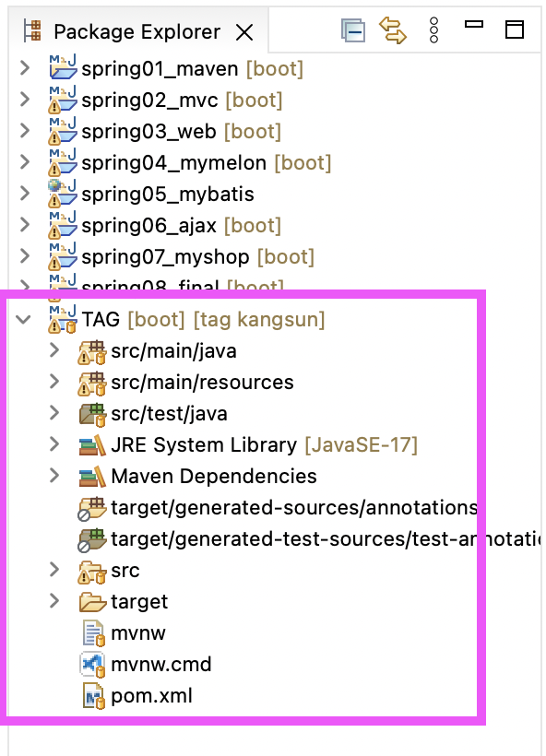
Task: Expand the src/main/resources folder
Action: (54, 382)
